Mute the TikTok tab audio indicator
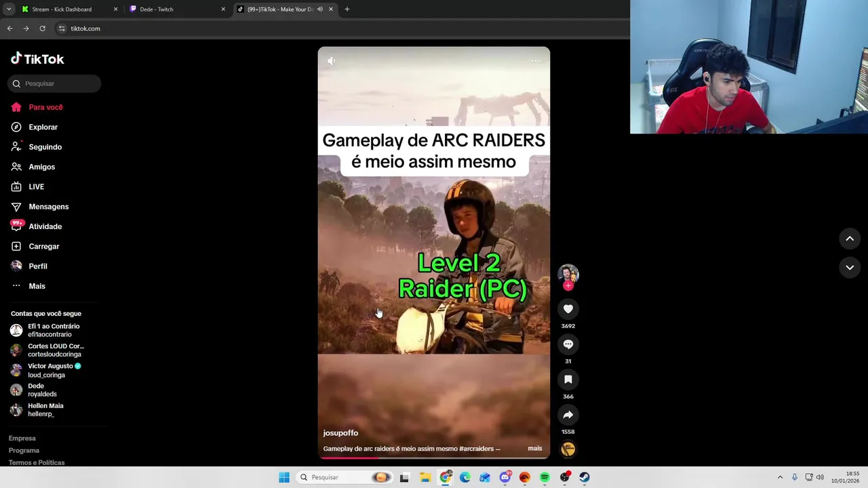Screen dimensions: 868x488 (319, 9)
